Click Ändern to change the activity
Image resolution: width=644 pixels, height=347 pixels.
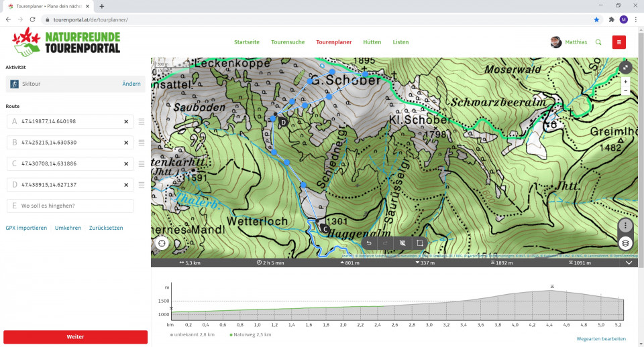[131, 84]
